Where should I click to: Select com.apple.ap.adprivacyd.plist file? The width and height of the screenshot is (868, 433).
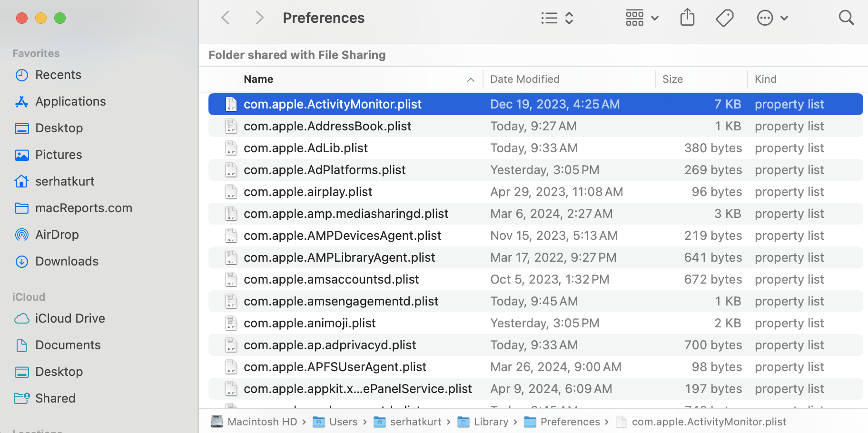point(535,345)
